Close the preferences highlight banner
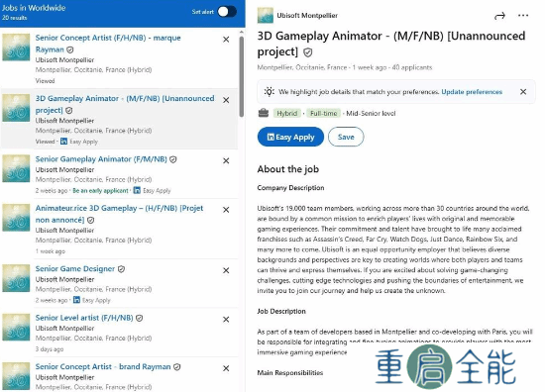The image size is (545, 392). pos(523,92)
